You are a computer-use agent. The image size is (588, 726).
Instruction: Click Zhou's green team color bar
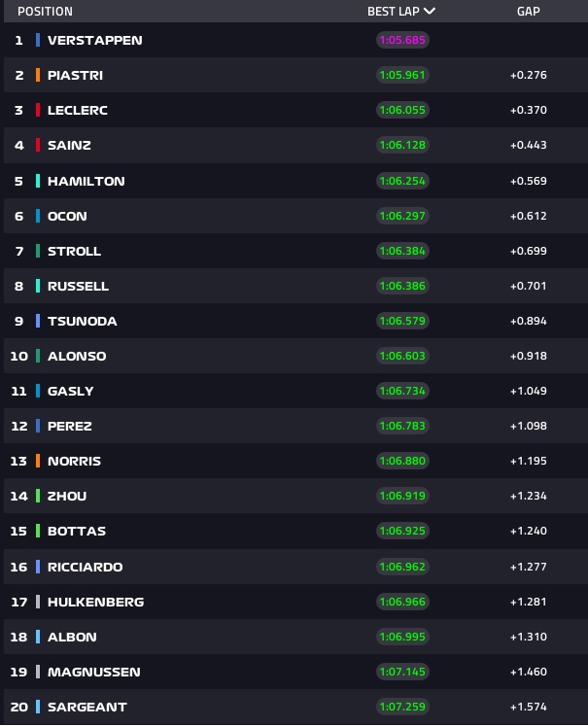pyautogui.click(x=38, y=496)
